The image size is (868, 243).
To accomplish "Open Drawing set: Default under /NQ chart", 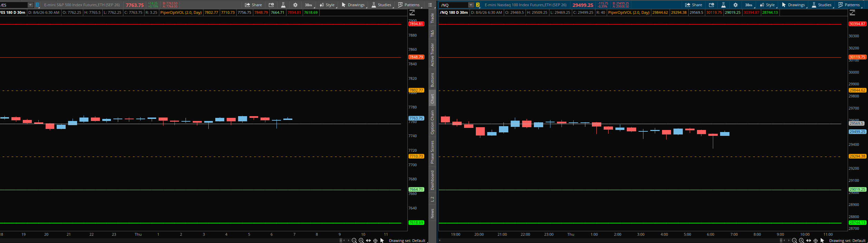I will [x=847, y=241].
